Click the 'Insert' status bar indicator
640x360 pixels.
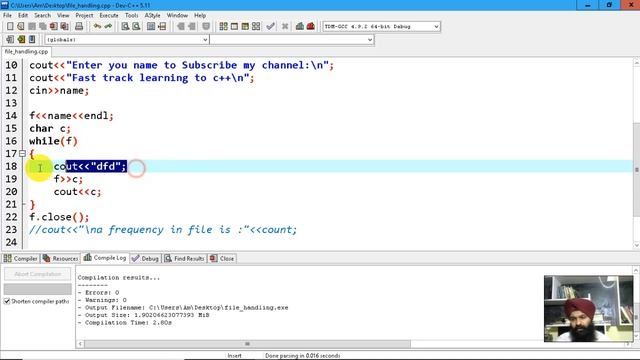pyautogui.click(x=234, y=356)
